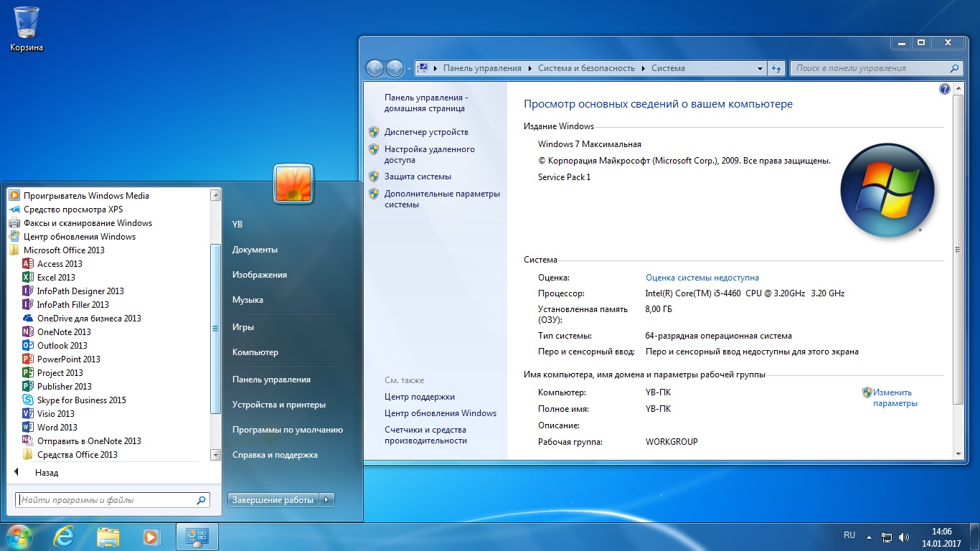Click Изменить параметры link
This screenshot has width=980, height=551.
click(895, 397)
